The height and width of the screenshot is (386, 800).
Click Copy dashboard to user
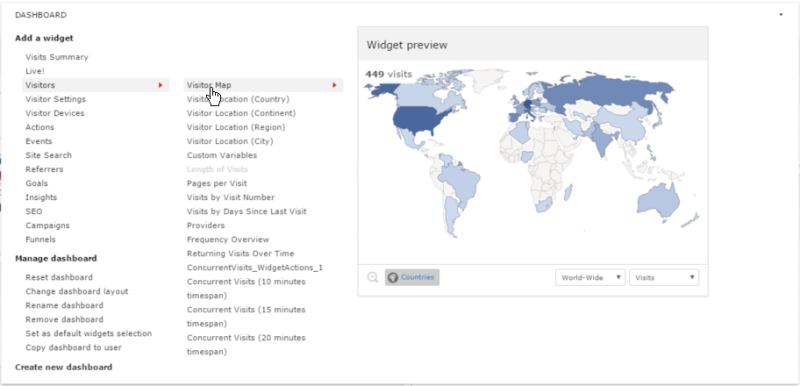[x=73, y=348]
